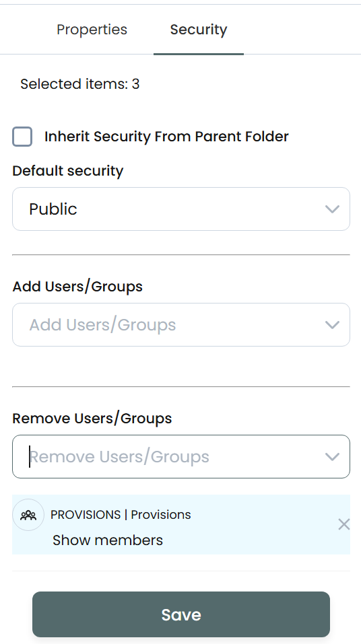
Task: Enable Inherit Security From Parent Folder checkbox
Action: tap(22, 137)
